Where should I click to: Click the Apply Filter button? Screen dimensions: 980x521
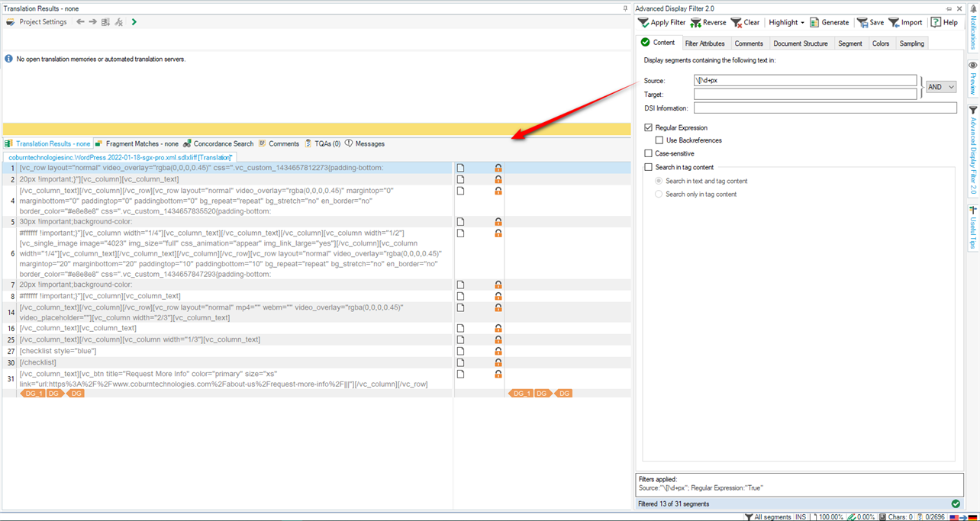(662, 22)
